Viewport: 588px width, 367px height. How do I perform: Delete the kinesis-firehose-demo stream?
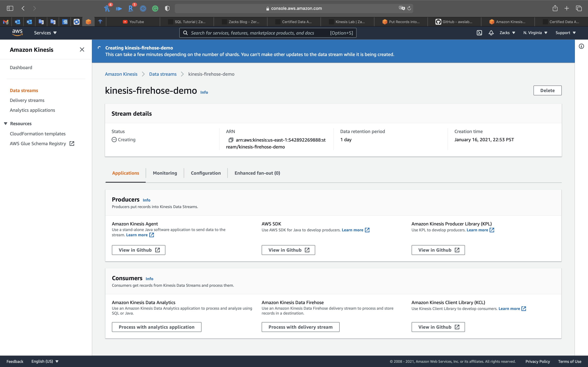click(547, 90)
